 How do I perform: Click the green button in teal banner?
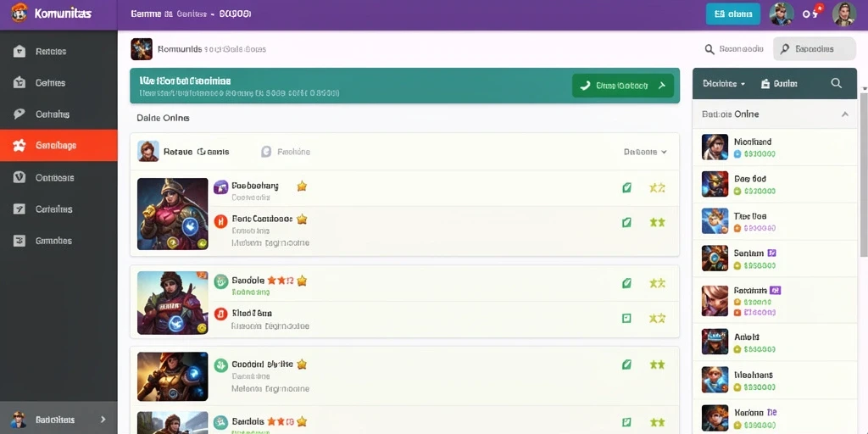tap(623, 86)
